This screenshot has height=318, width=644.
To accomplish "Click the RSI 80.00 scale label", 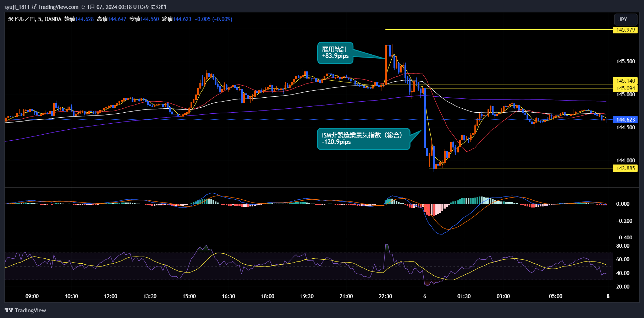I will coord(623,246).
